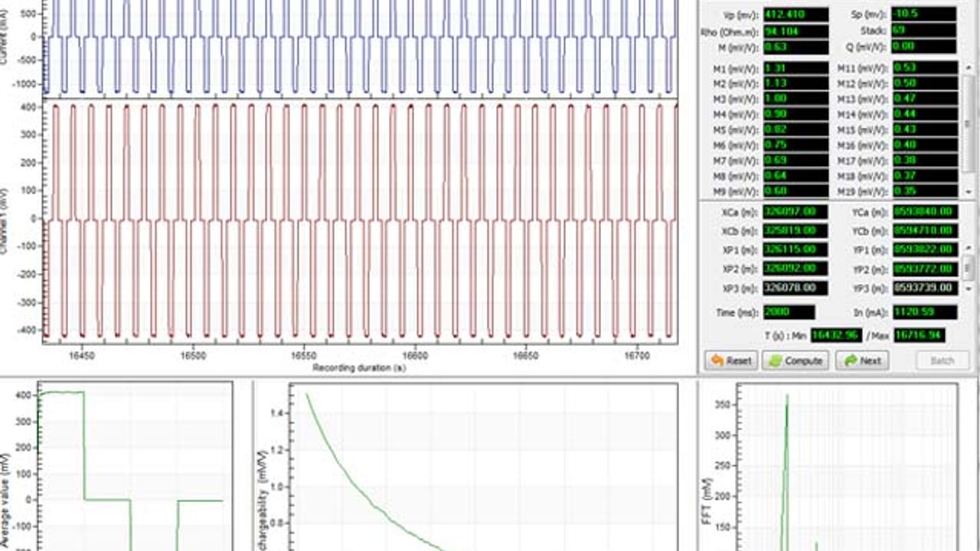Click the Stack count field
The height and width of the screenshot is (551, 980).
tap(923, 31)
